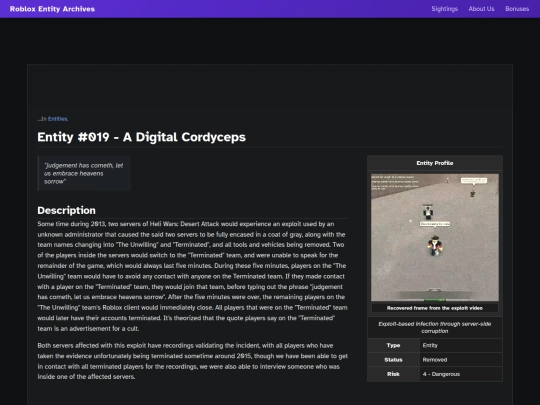The width and height of the screenshot is (540, 405).
Task: Click the Description heading
Action: pyautogui.click(x=66, y=210)
